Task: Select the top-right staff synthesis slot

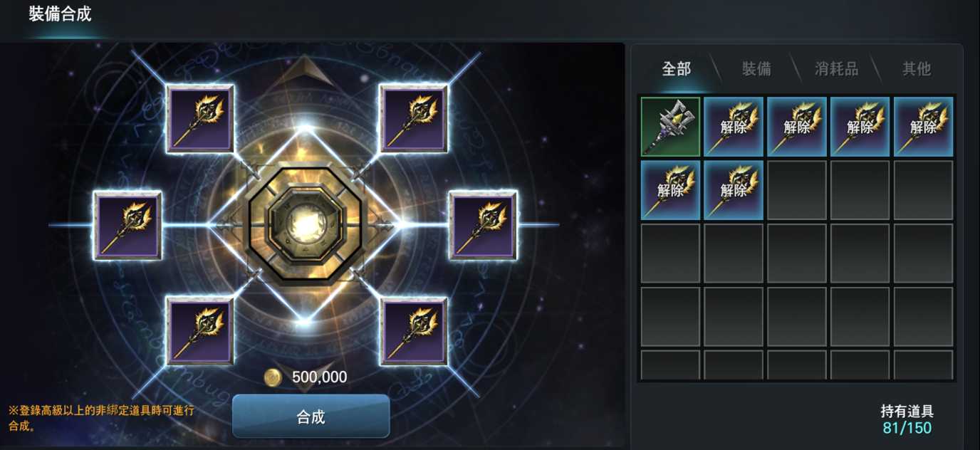Action: [413, 119]
